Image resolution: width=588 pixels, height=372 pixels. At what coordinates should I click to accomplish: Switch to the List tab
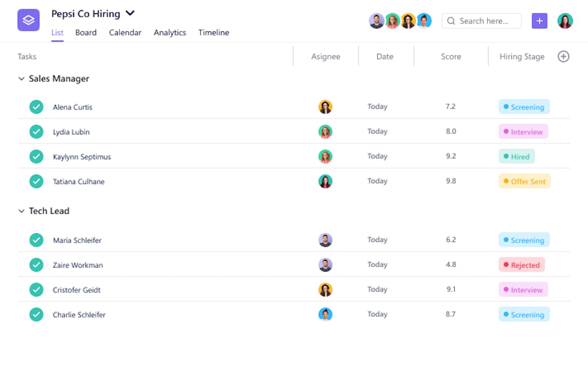[x=57, y=33]
